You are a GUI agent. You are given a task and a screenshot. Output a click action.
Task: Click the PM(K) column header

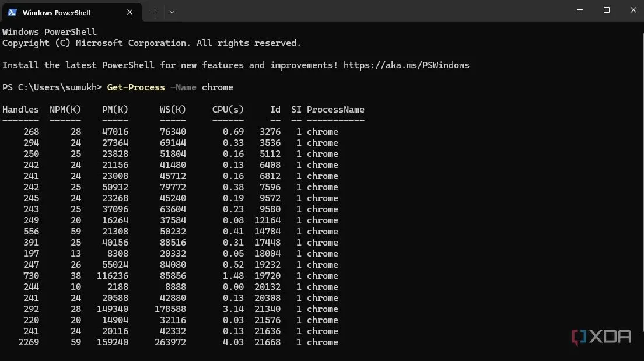pyautogui.click(x=115, y=110)
